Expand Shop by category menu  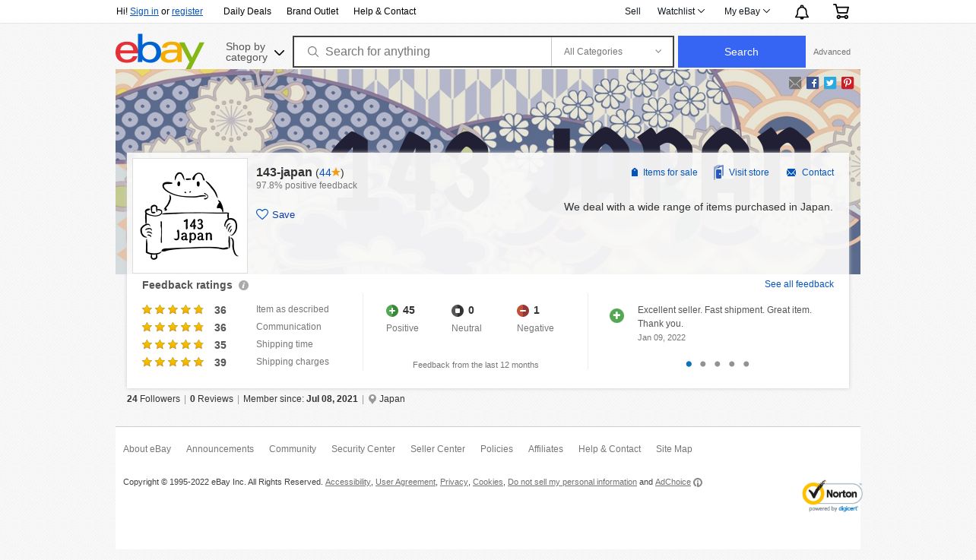tap(255, 52)
